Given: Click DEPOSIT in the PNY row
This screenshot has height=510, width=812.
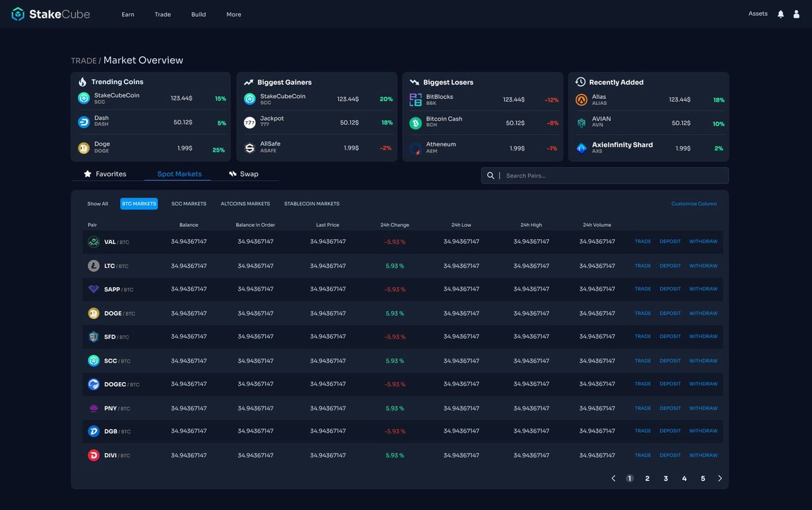Looking at the screenshot, I should coord(670,408).
